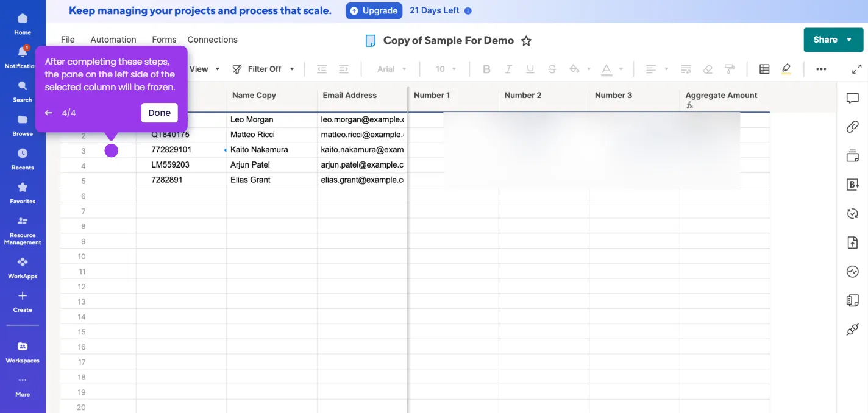Open the View dropdown
Viewport: 868px width, 413px height.
tap(205, 69)
